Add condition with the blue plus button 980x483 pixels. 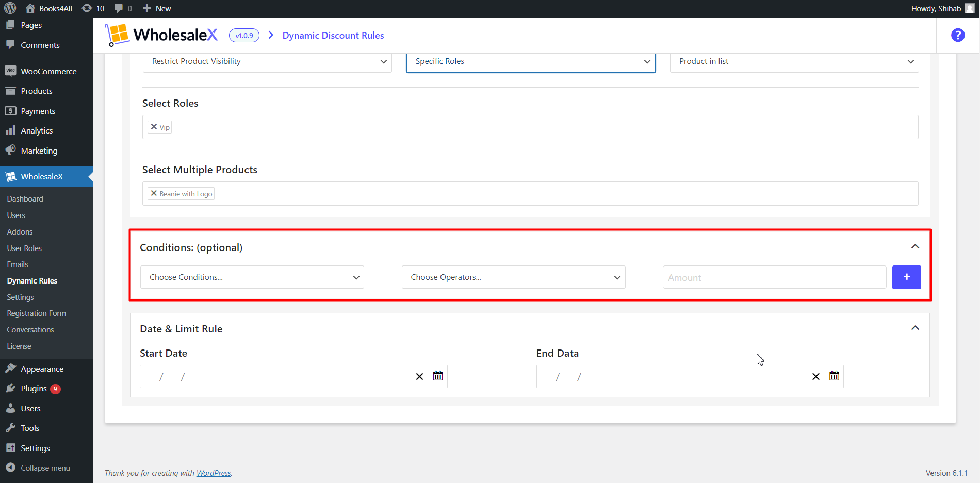(x=907, y=277)
